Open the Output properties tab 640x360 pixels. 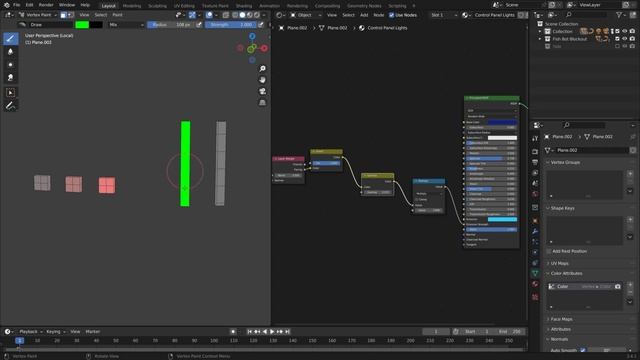[535, 162]
